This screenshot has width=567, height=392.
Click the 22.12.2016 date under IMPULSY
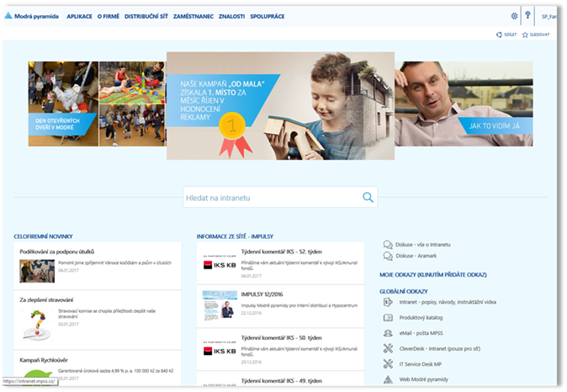pos(252,313)
